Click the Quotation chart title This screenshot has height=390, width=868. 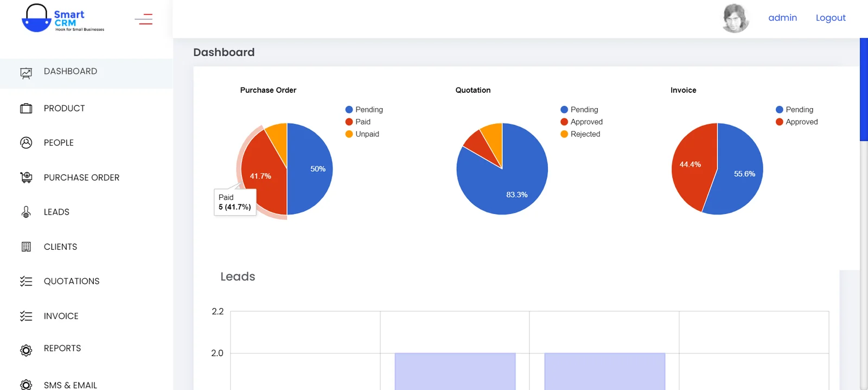pyautogui.click(x=473, y=90)
